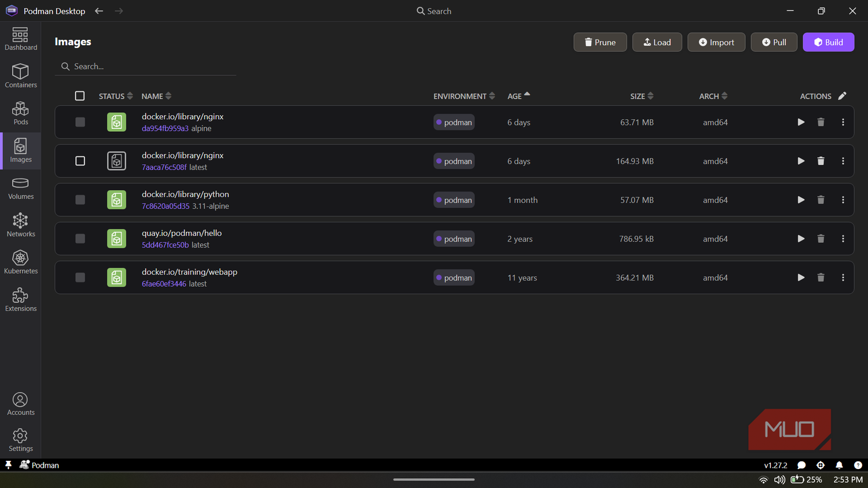This screenshot has width=868, height=488.
Task: Run the nginx latest image
Action: (801, 161)
